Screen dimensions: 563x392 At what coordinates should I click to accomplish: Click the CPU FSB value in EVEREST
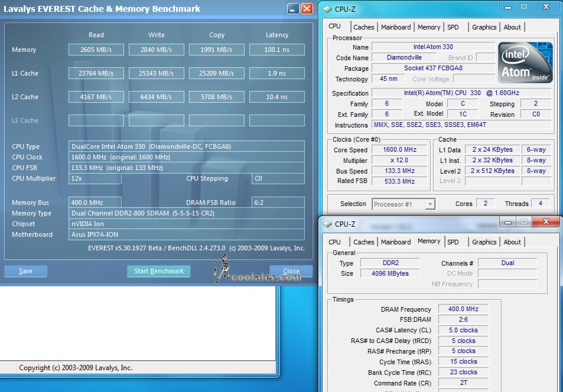tap(186, 168)
